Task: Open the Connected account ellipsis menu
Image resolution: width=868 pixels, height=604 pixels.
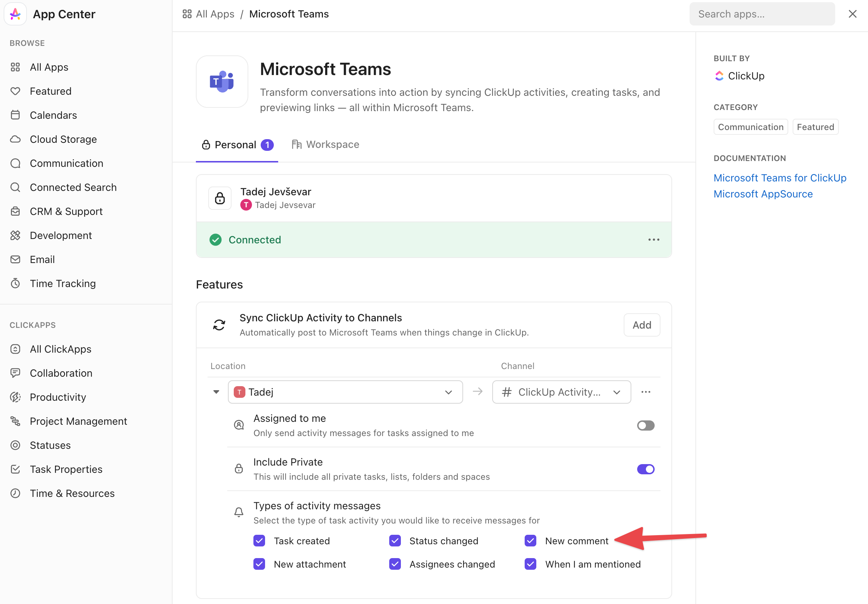Action: click(x=654, y=240)
